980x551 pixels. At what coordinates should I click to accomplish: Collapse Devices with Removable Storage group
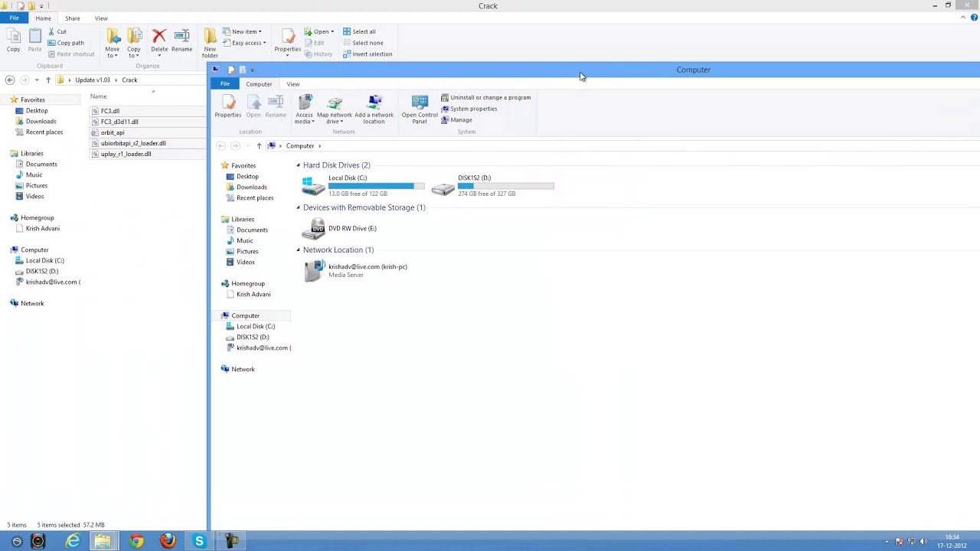point(299,207)
